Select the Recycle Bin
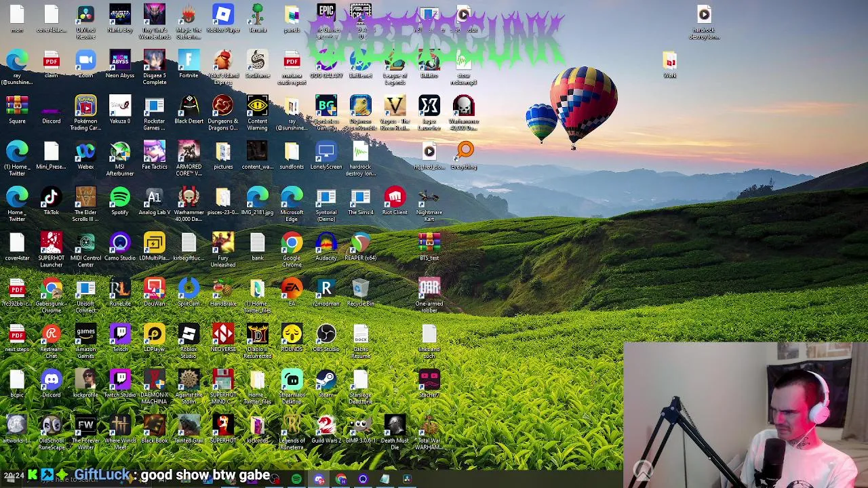 (x=361, y=292)
